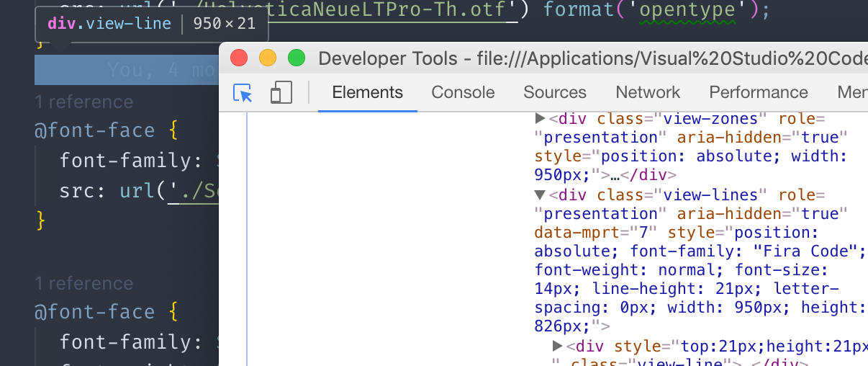Click the red close window button
The image size is (868, 366).
239,58
